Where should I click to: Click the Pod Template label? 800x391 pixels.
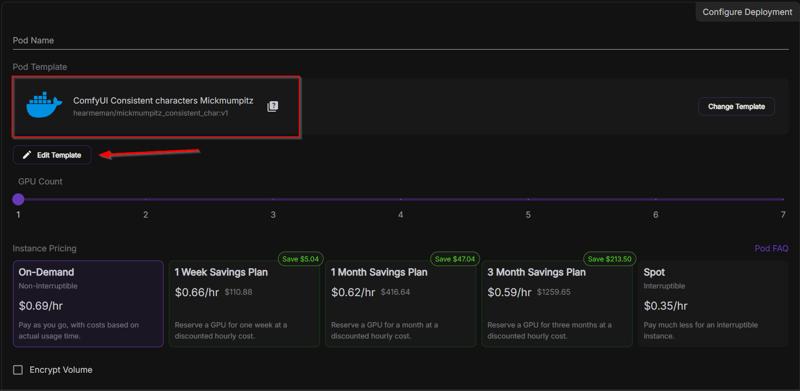40,67
